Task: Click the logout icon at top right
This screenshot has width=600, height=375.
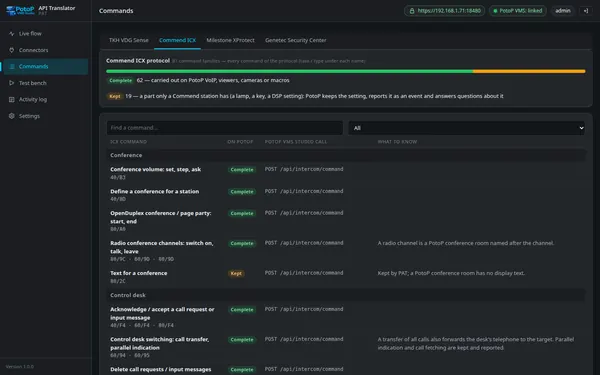Action: (585, 11)
